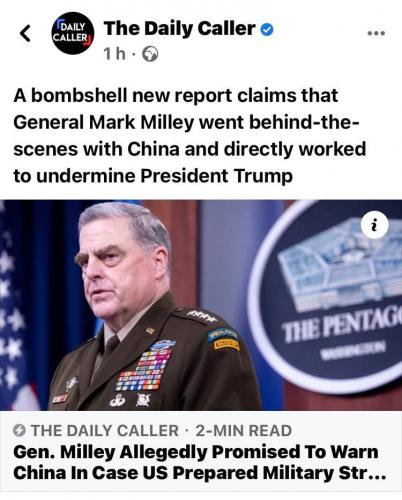The image size is (402, 500).
Task: Tap the link preview card footer
Action: tap(201, 452)
